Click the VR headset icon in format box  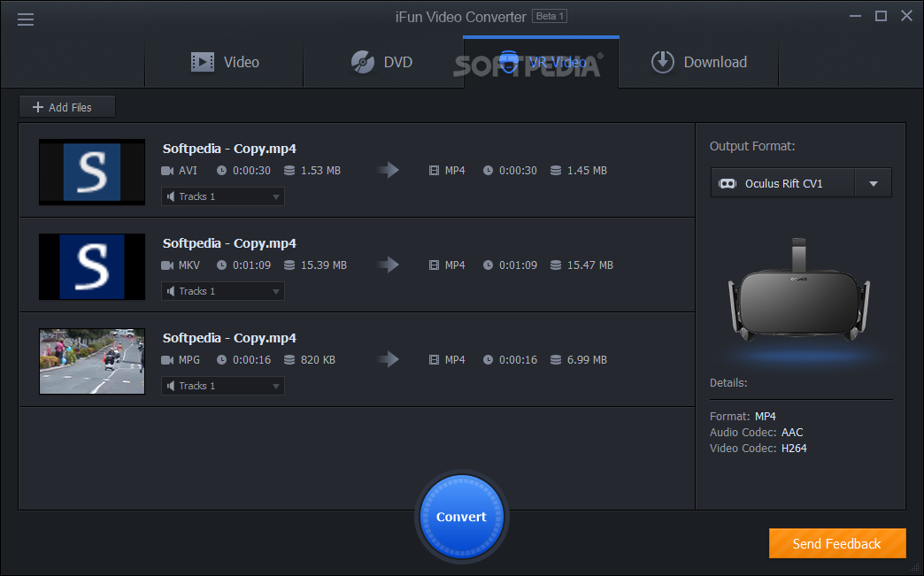728,184
